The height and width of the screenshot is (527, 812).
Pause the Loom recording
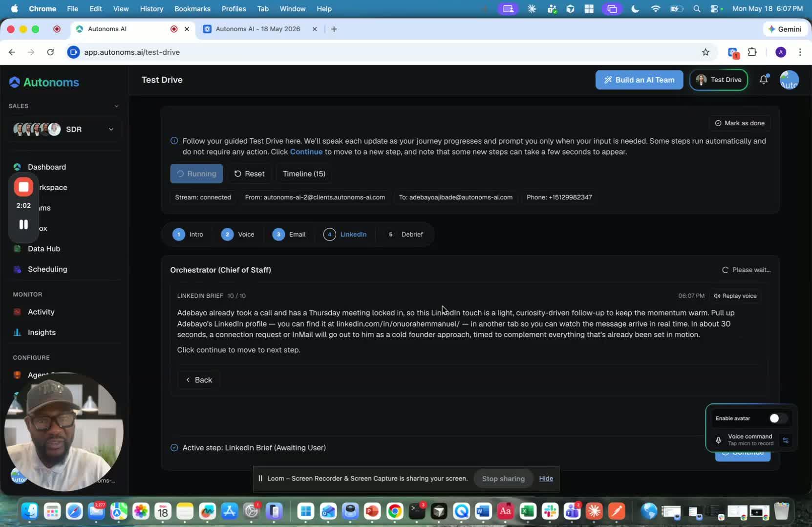coord(23,224)
